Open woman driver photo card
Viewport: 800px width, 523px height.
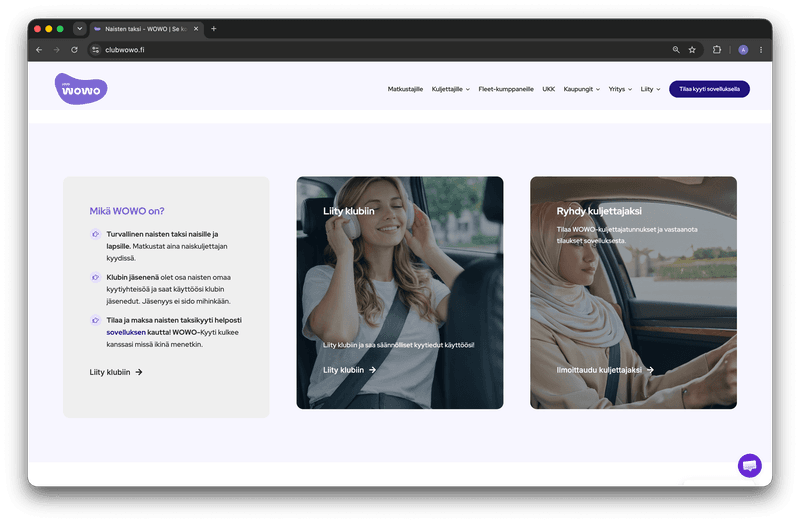click(633, 292)
